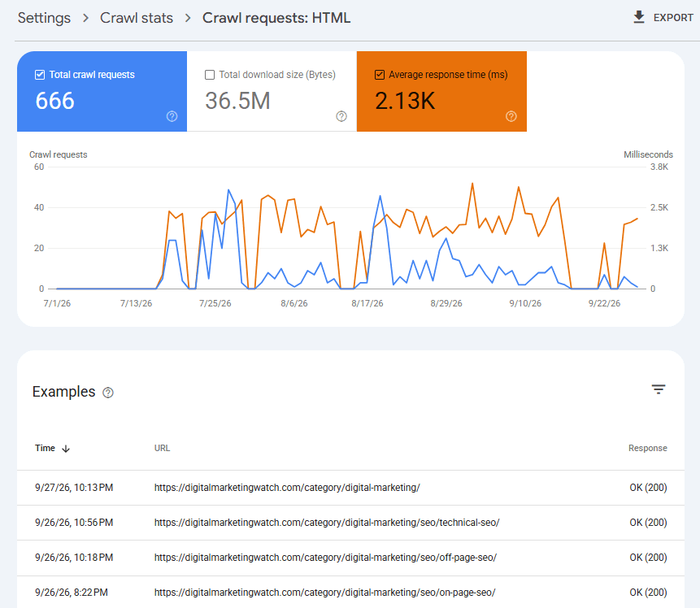700x608 pixels.
Task: Click the 9/26/26, 10:56 PM time cell
Action: pos(74,523)
